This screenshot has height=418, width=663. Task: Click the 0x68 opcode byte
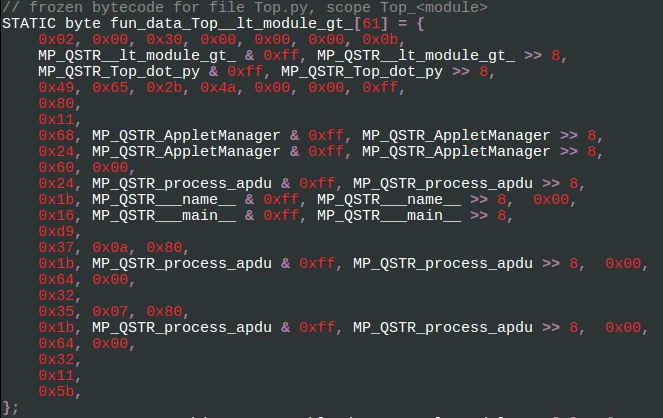[x=56, y=136]
